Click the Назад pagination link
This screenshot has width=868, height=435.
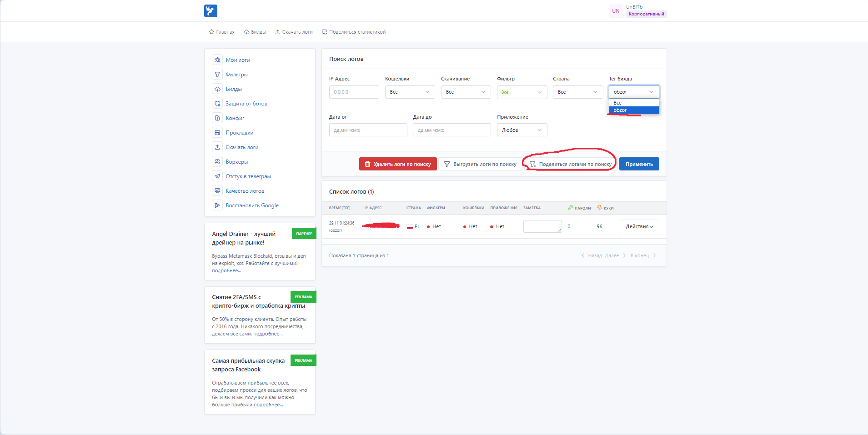point(592,255)
